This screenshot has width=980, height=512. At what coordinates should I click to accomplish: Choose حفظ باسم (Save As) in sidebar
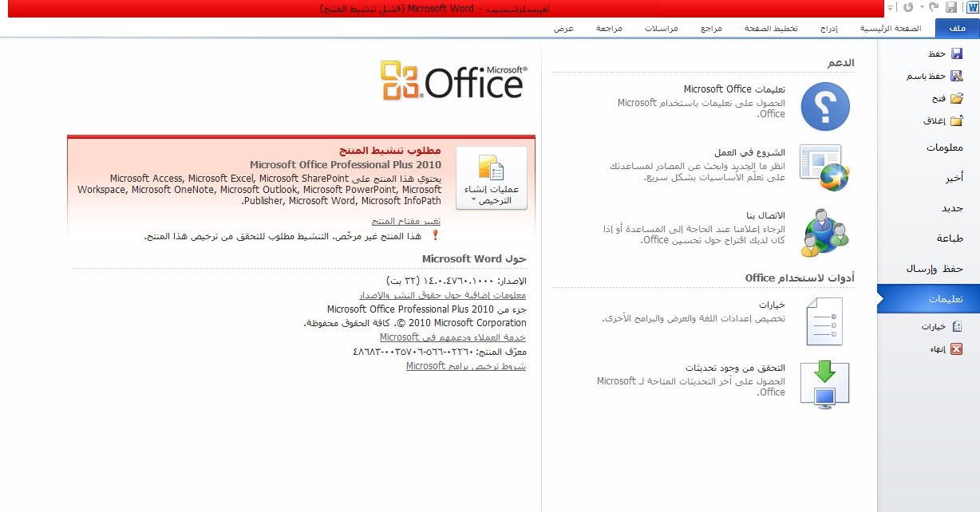click(957, 76)
